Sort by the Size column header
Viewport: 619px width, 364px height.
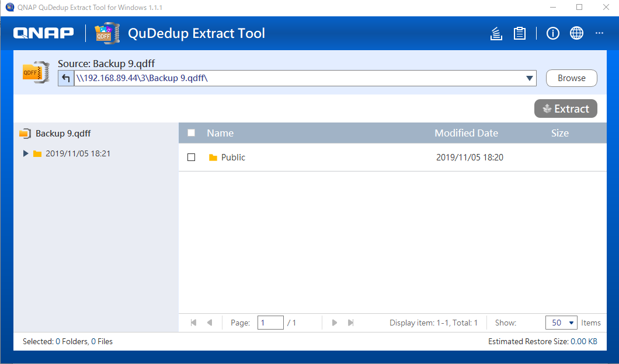point(560,133)
